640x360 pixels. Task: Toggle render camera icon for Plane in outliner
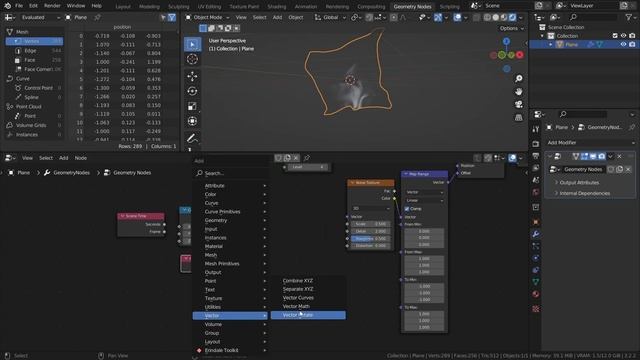point(632,44)
